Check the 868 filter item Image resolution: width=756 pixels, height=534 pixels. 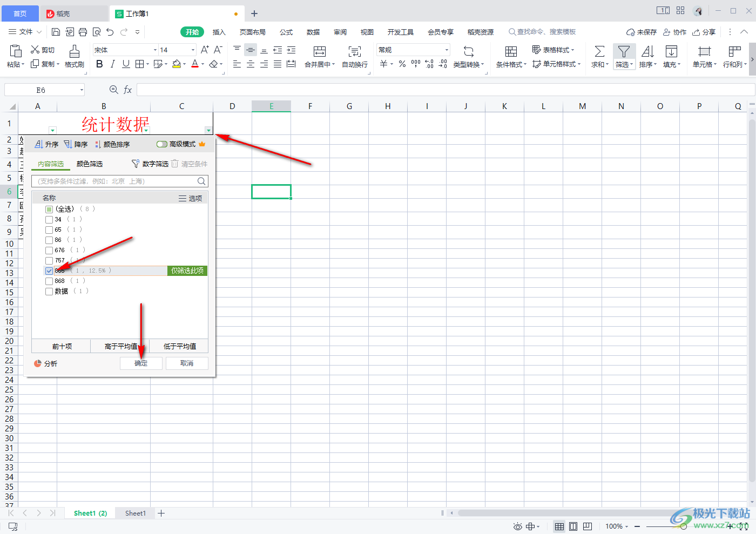click(49, 281)
